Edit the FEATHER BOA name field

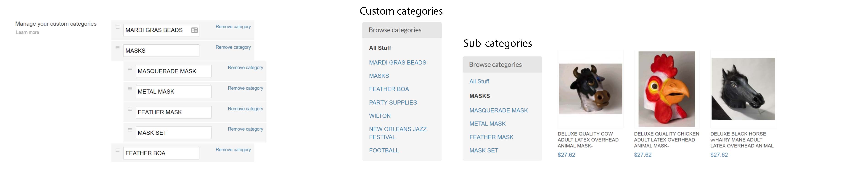click(161, 153)
